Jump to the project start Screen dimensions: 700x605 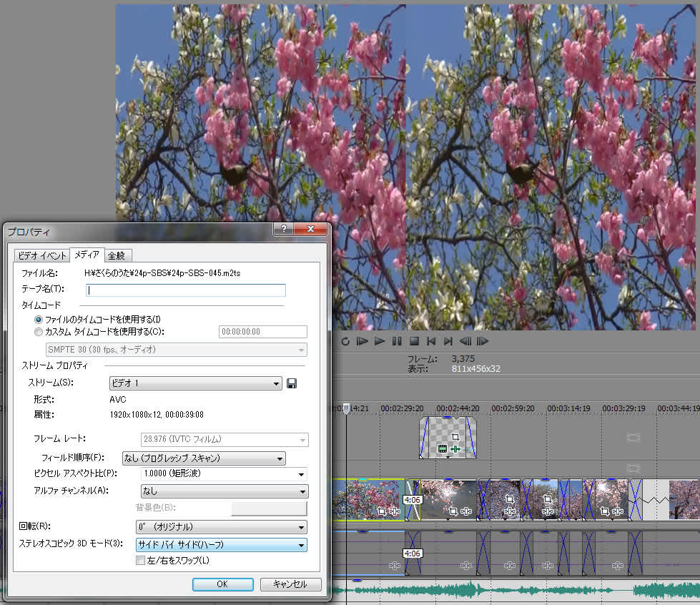click(x=431, y=341)
